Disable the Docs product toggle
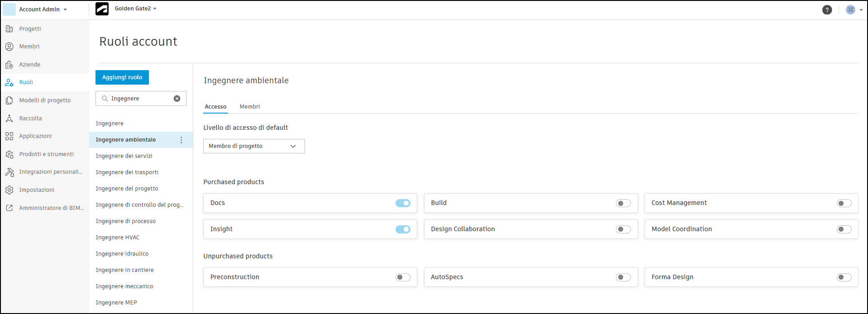Viewport: 868px width, 314px height. click(403, 203)
